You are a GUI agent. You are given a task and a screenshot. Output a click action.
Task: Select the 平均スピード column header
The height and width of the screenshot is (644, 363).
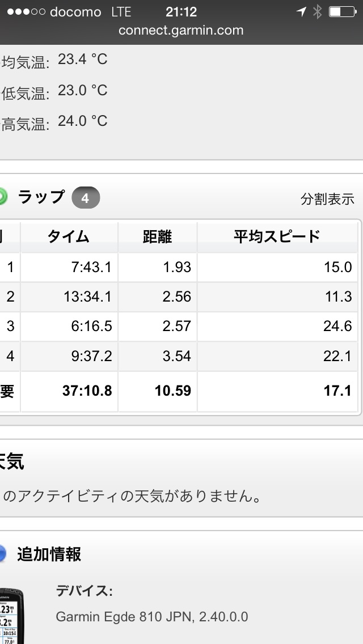(277, 236)
